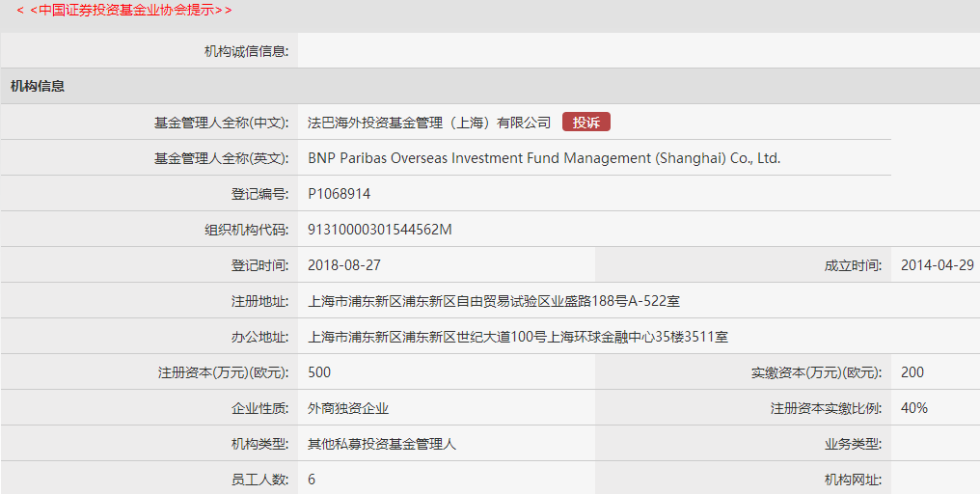
Task: Click the 注册地址 label
Action: tap(260, 301)
